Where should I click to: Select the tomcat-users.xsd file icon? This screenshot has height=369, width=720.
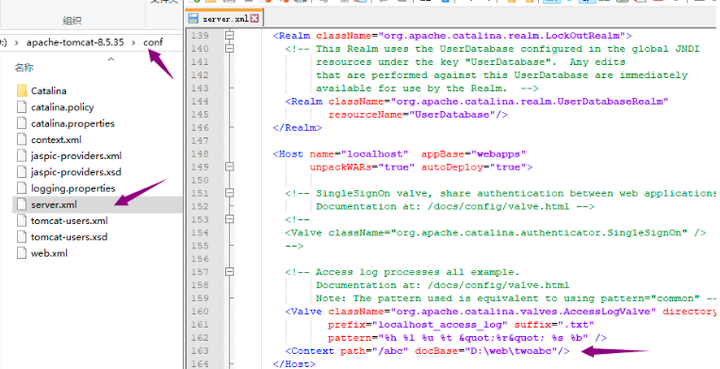coord(22,237)
